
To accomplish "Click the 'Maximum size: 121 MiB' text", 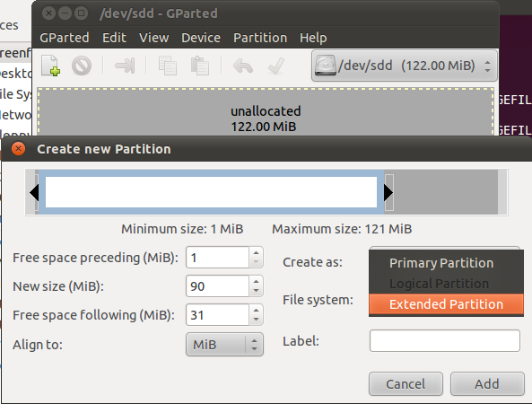I will click(342, 229).
